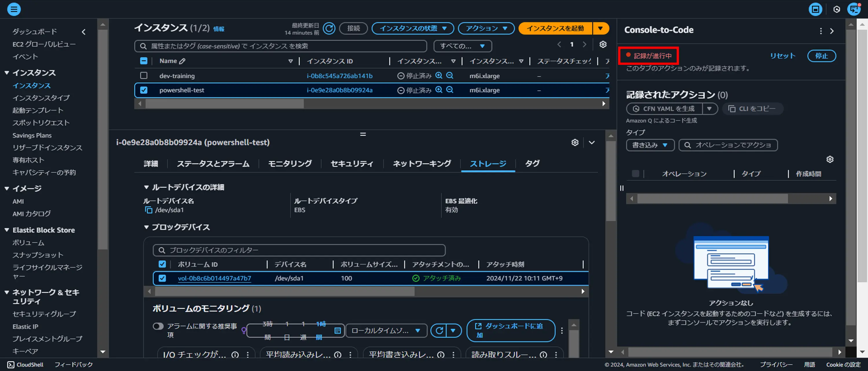The width and height of the screenshot is (868, 371).
Task: Enable alarm recommendations toggle
Action: 158,326
